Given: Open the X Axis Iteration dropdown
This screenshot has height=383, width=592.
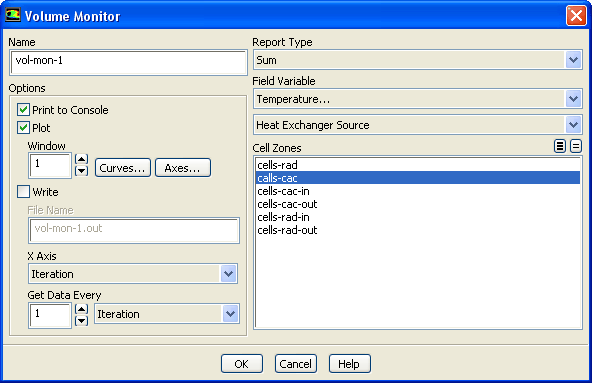Looking at the screenshot, I should pyautogui.click(x=228, y=274).
